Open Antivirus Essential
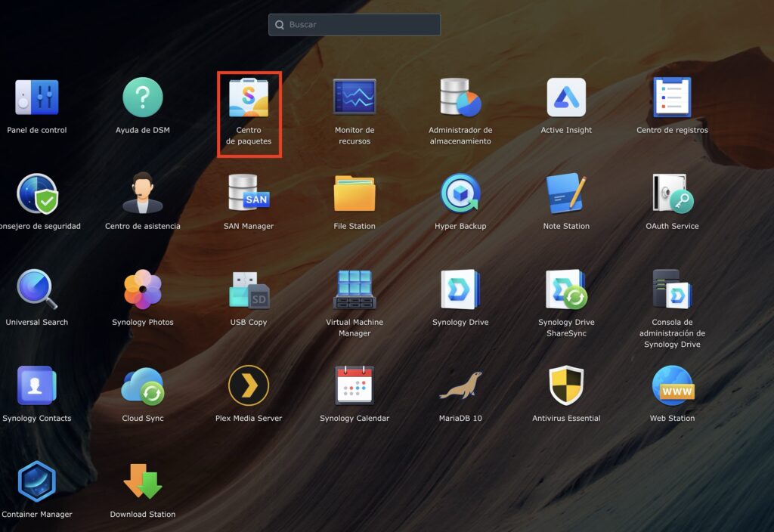 coord(566,385)
